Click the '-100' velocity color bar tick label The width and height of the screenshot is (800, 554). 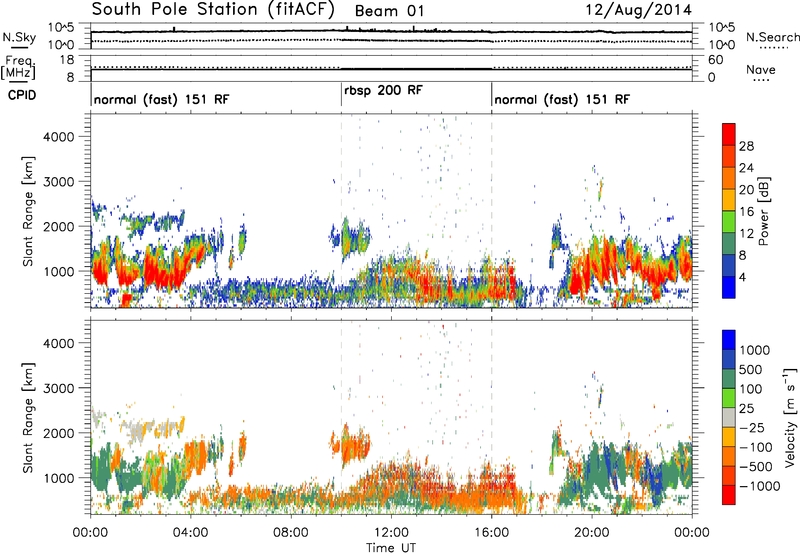pyautogui.click(x=755, y=447)
